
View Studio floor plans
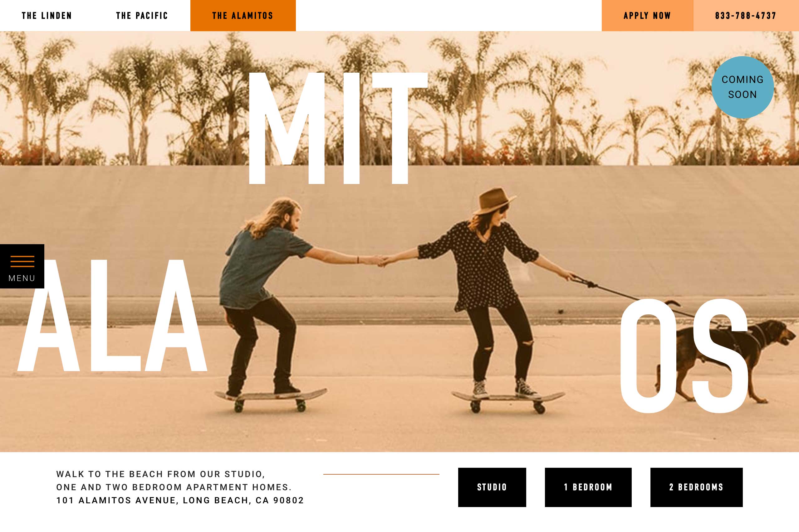(492, 487)
